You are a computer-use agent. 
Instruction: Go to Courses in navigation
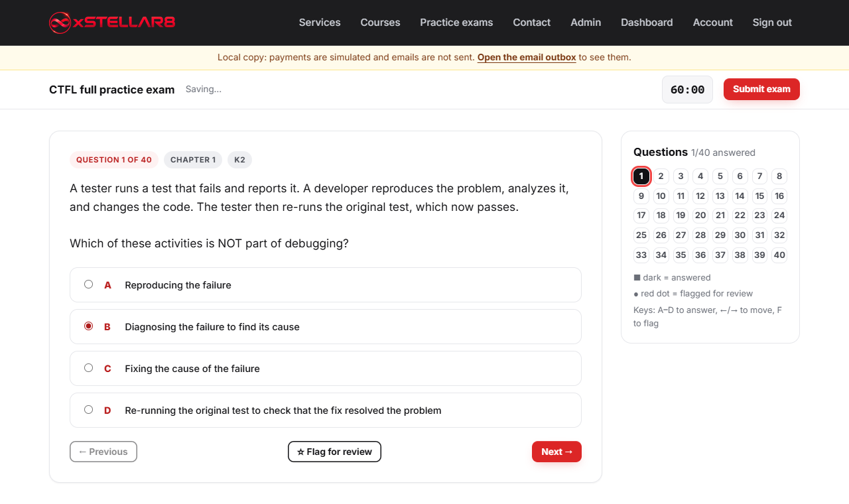380,23
